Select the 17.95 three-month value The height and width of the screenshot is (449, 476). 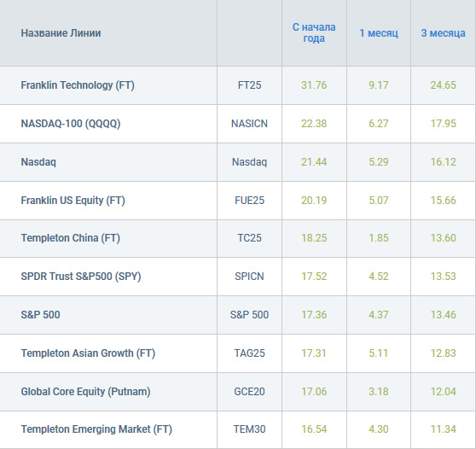pos(444,124)
